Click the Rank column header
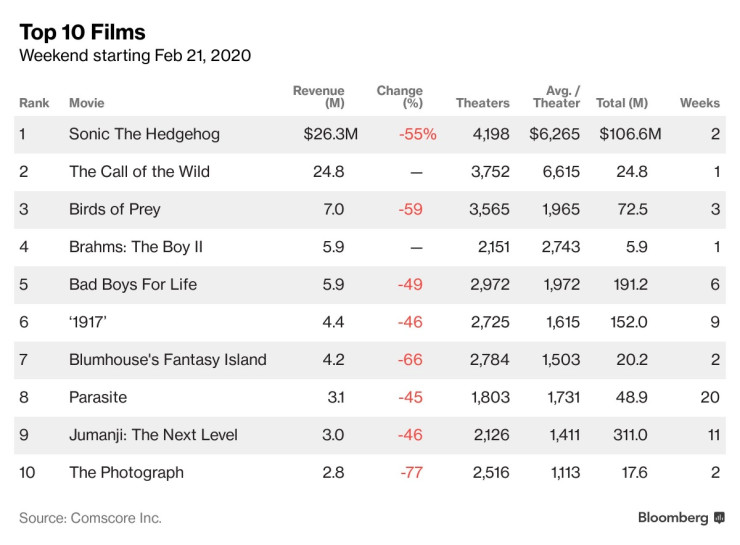The width and height of the screenshot is (740, 545). [x=34, y=103]
